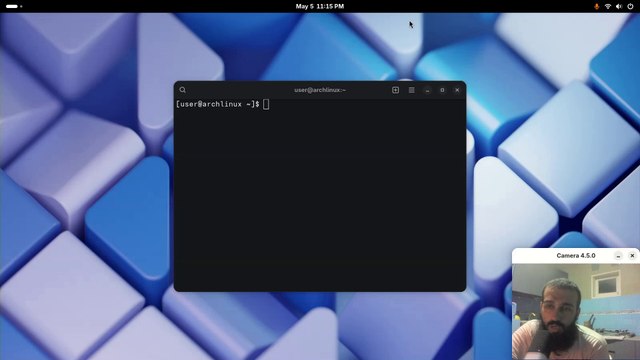640x360 pixels.
Task: Click the terminal title user@archlinux:~
Action: [320, 90]
